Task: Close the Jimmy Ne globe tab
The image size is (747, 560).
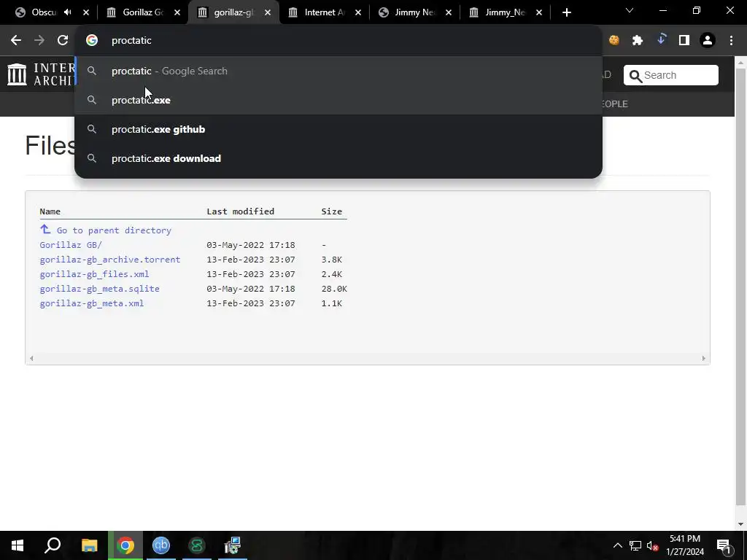Action: (x=449, y=12)
